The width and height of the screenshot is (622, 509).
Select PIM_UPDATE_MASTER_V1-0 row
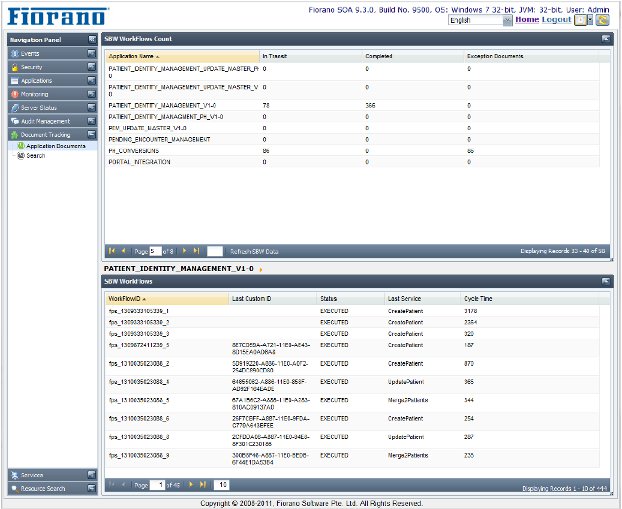pyautogui.click(x=353, y=128)
